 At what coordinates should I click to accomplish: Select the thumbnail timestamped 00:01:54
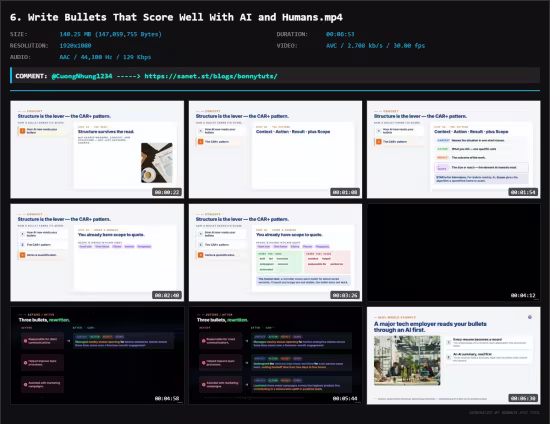[x=454, y=149]
